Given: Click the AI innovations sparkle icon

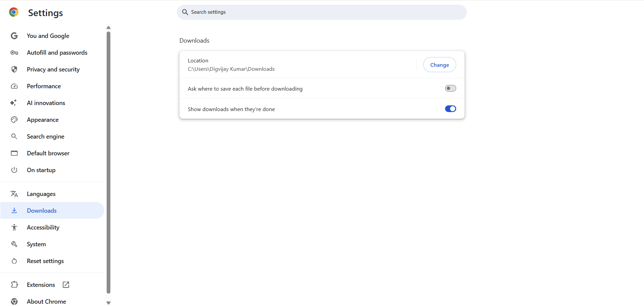Looking at the screenshot, I should pos(14,103).
